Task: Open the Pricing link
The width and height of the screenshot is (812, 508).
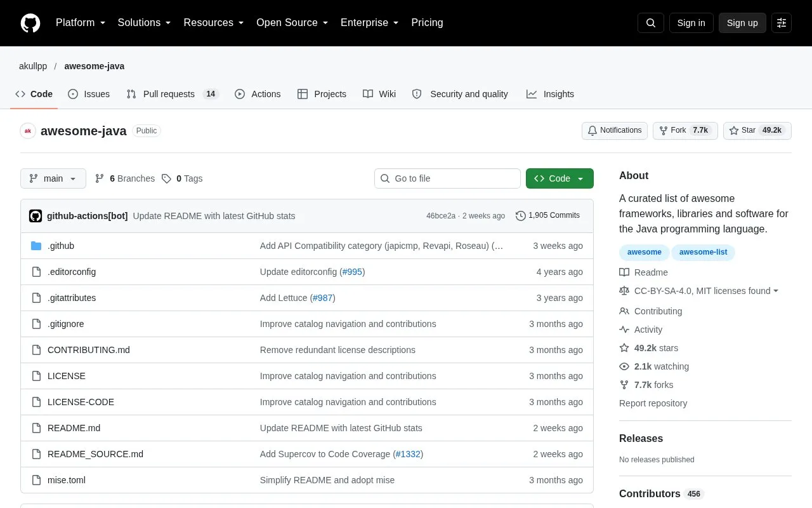Action: (427, 23)
